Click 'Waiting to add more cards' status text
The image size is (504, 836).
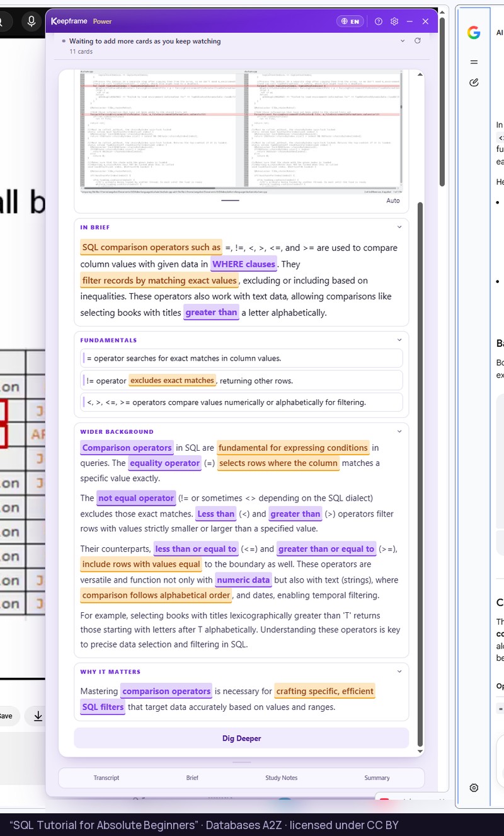point(145,41)
